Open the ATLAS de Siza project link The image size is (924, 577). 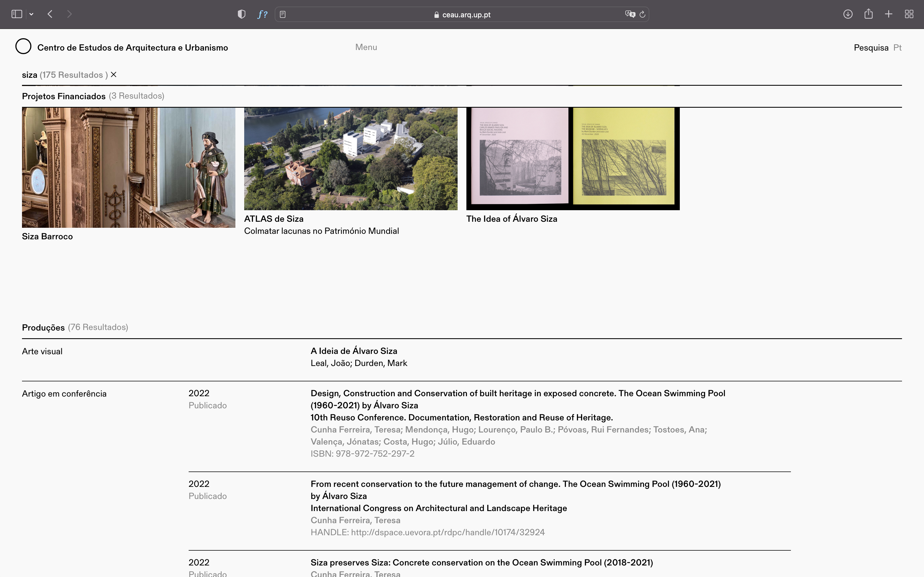pos(273,219)
